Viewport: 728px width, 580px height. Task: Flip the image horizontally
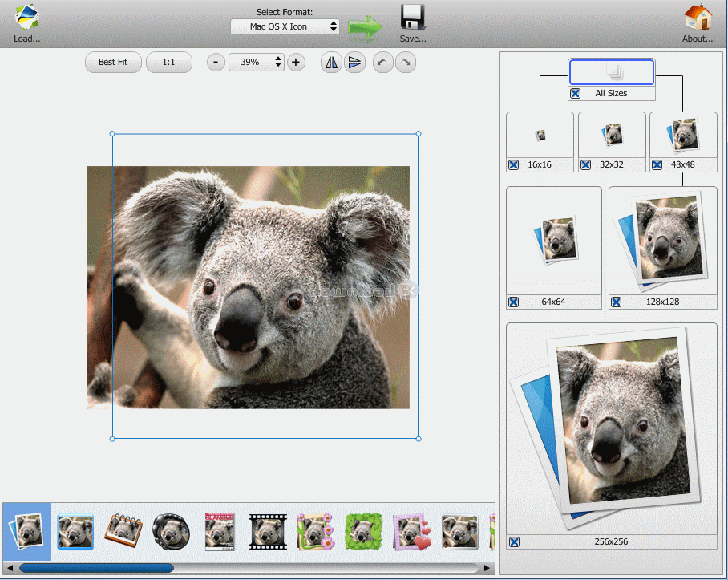(x=331, y=63)
